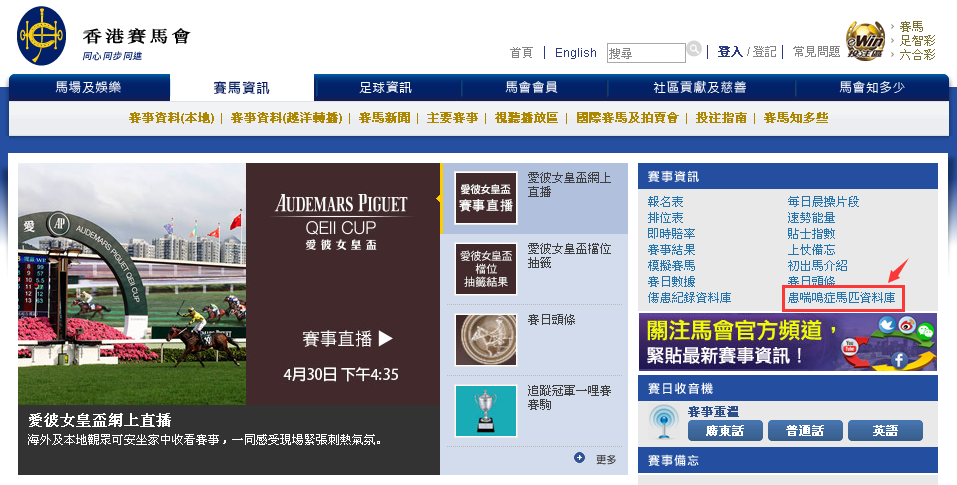Click the WeChat icon in the banner
The height and width of the screenshot is (485, 957).
pyautogui.click(x=926, y=331)
